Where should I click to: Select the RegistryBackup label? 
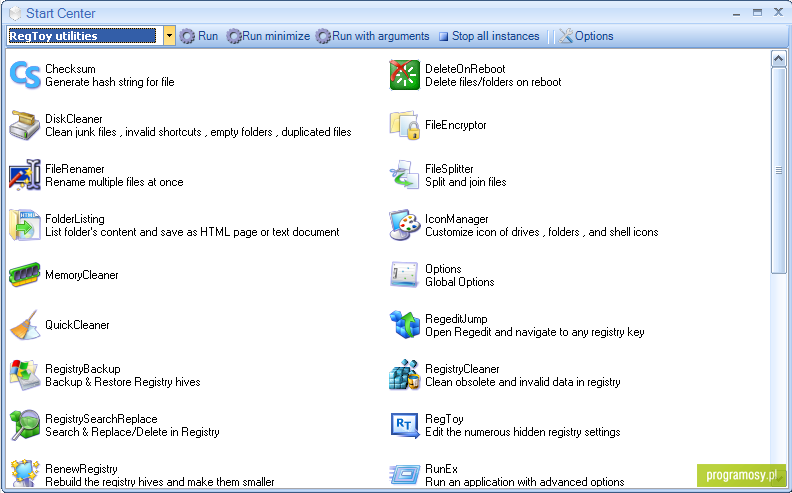tap(83, 369)
